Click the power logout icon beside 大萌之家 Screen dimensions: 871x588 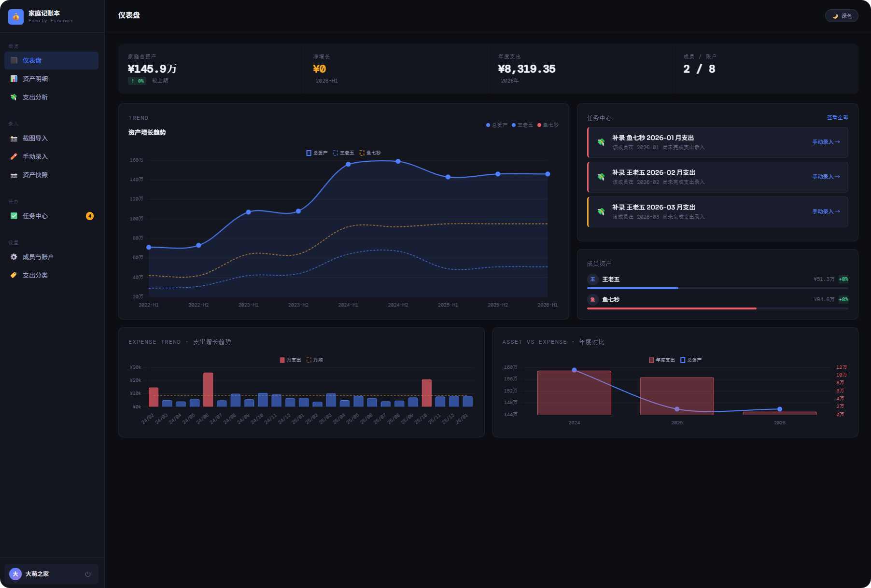(x=88, y=574)
